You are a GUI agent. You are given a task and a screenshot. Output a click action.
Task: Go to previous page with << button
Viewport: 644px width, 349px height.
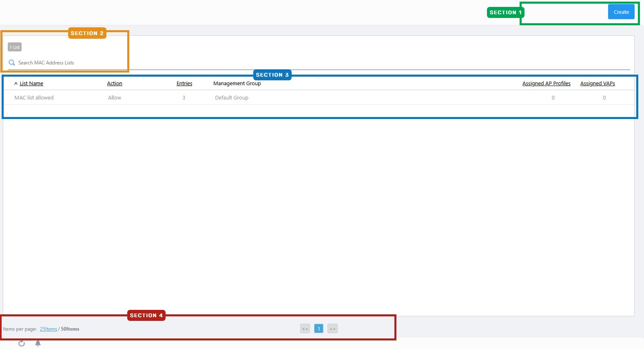[x=305, y=329]
